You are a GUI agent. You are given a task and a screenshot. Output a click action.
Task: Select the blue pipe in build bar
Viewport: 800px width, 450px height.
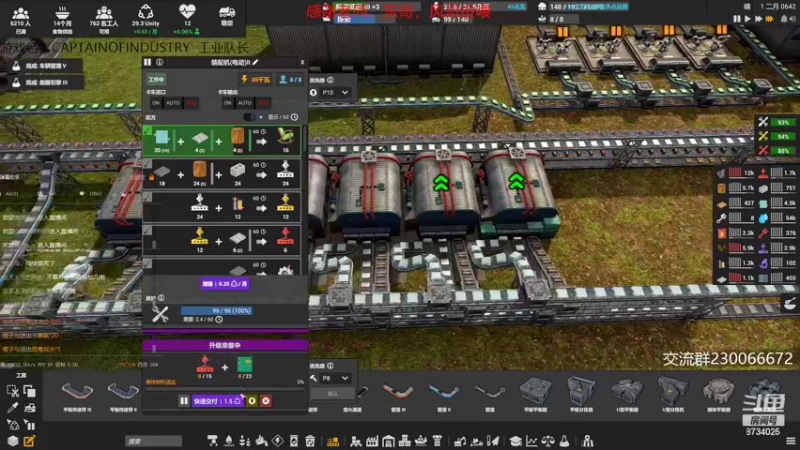point(443,395)
